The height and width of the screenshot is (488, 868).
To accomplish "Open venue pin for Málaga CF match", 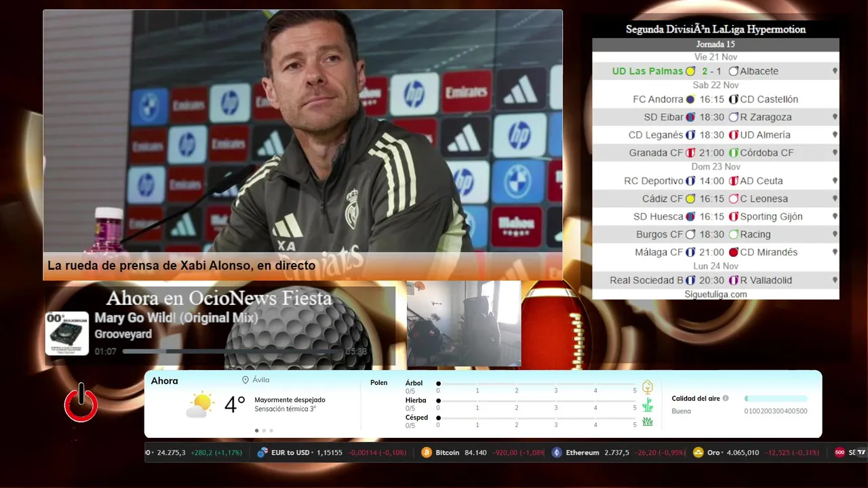I will point(835,252).
